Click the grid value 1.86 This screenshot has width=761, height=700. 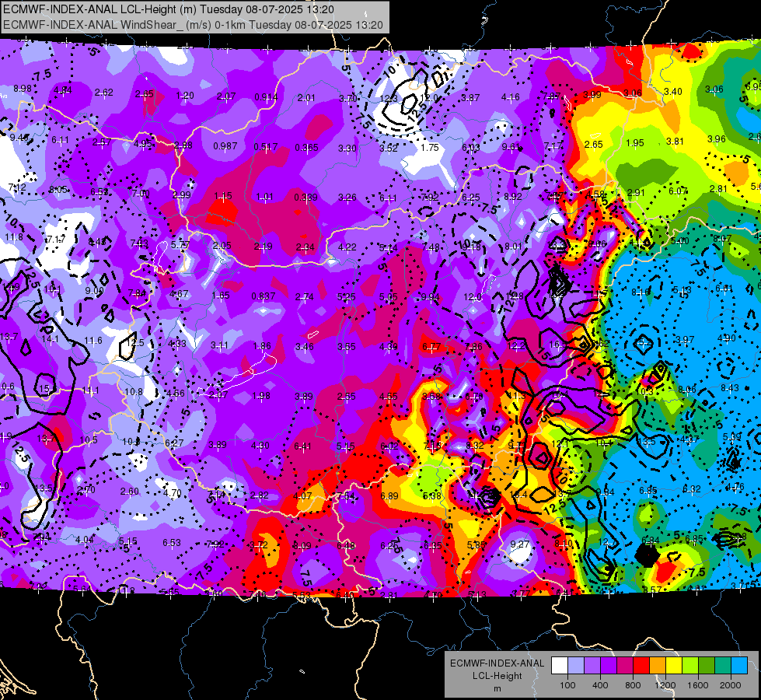tap(262, 346)
